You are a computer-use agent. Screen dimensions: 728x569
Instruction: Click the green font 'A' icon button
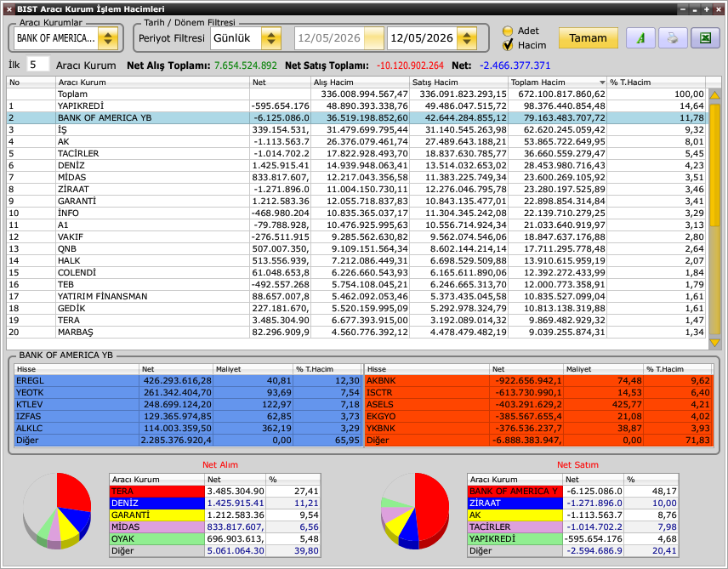click(640, 38)
